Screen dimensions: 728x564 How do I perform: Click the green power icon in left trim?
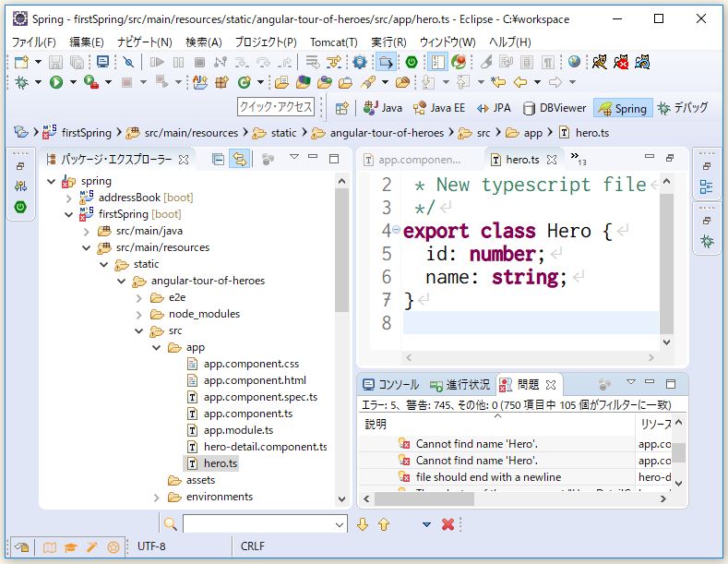pyautogui.click(x=20, y=207)
